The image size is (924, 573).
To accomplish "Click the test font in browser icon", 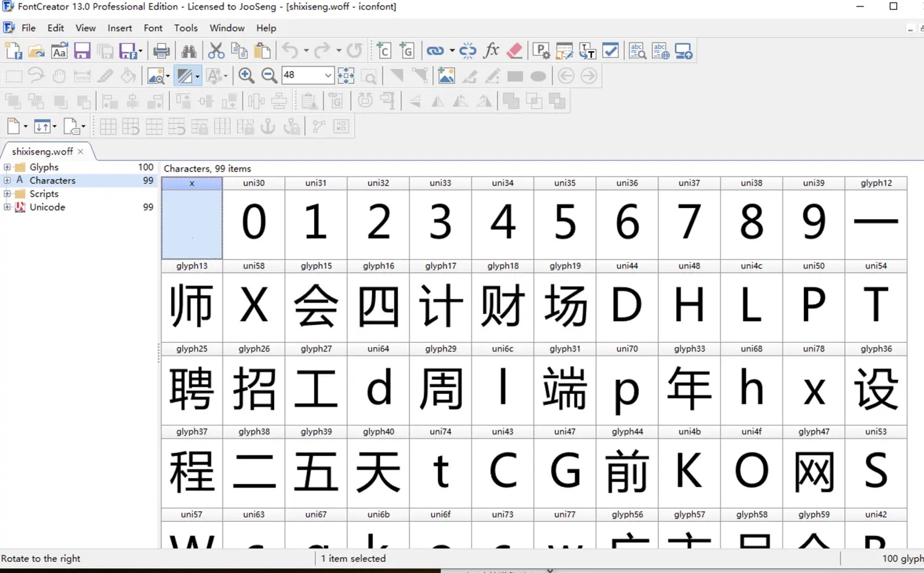I will (x=683, y=51).
